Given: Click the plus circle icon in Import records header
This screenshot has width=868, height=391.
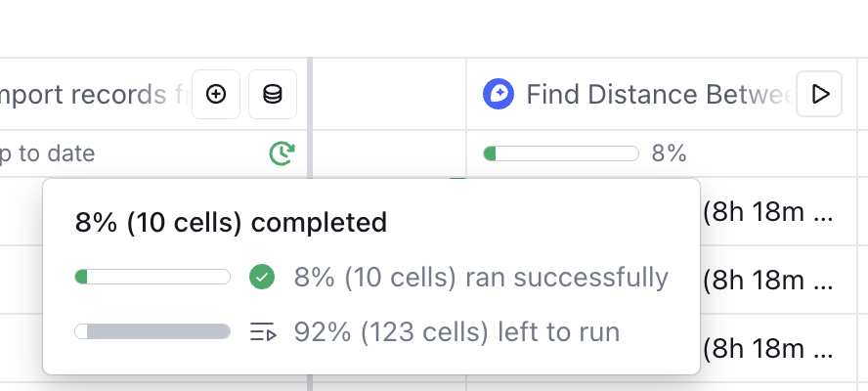Looking at the screenshot, I should (216, 94).
